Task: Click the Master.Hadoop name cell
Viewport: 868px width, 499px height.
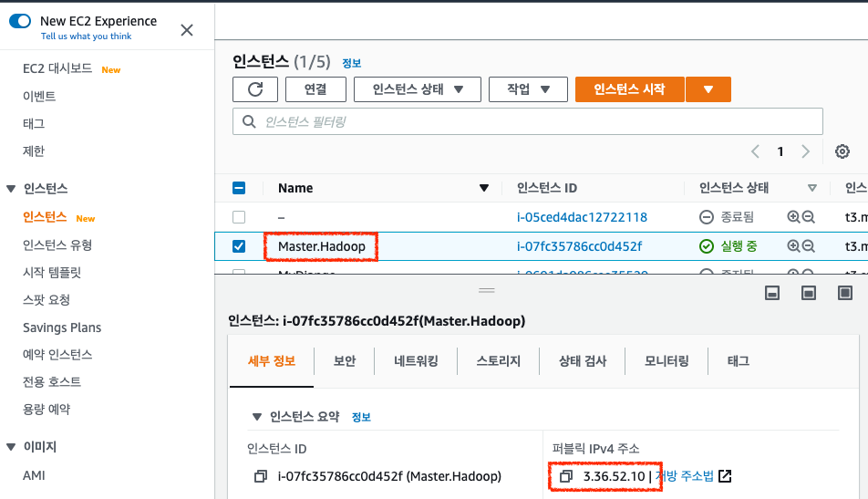Action: (322, 246)
